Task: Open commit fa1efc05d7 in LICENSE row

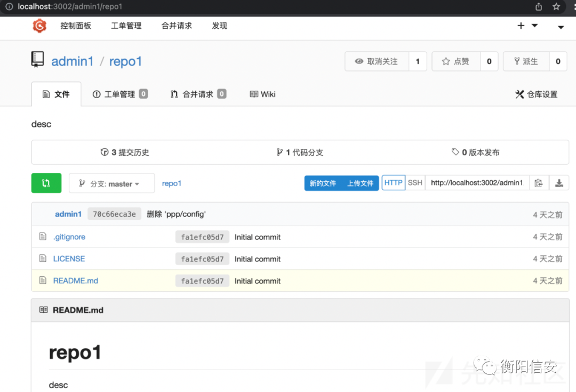Action: click(x=203, y=259)
